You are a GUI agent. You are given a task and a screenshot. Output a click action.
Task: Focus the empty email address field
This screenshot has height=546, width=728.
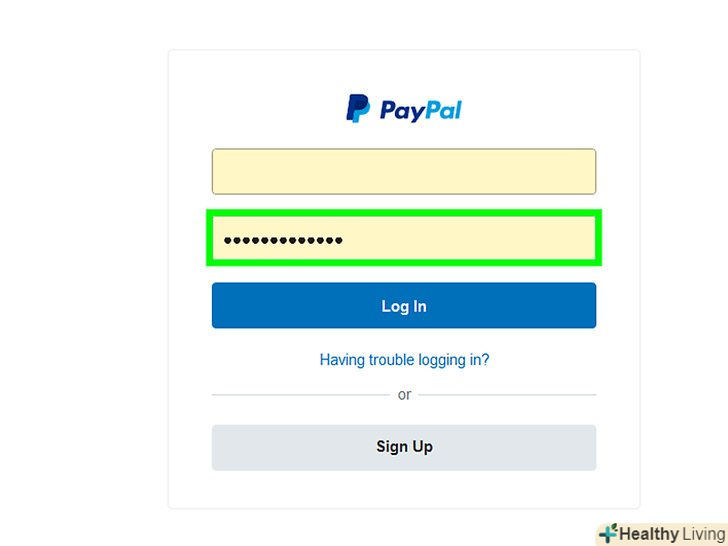tap(404, 171)
